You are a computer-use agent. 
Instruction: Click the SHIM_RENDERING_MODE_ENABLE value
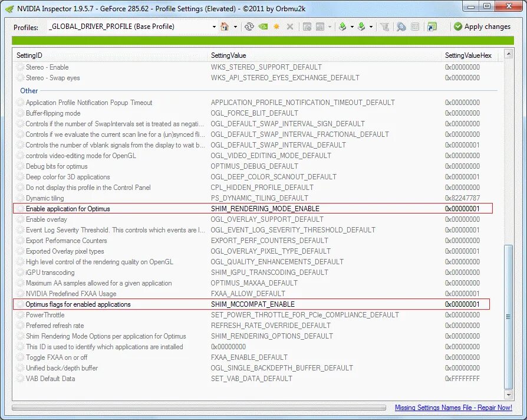[x=265, y=209]
